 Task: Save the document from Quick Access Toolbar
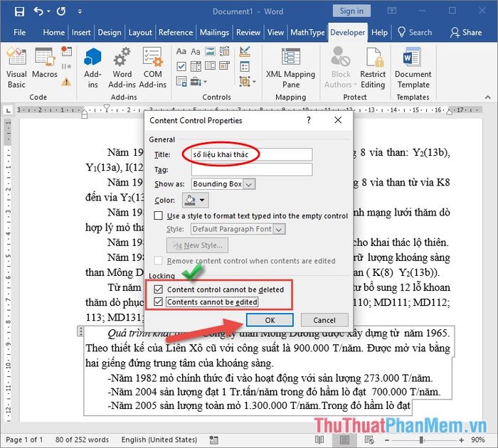(x=19, y=11)
